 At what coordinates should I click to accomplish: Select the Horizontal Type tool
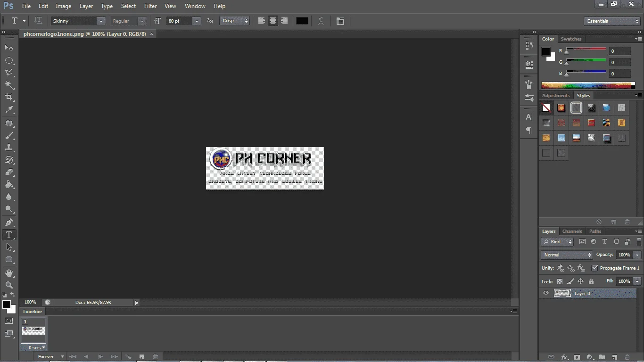point(9,235)
